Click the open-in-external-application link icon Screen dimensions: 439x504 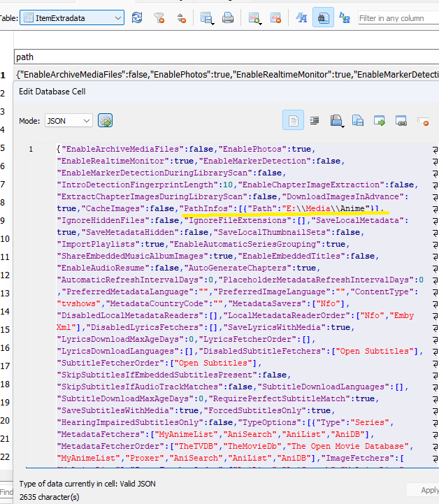401,120
